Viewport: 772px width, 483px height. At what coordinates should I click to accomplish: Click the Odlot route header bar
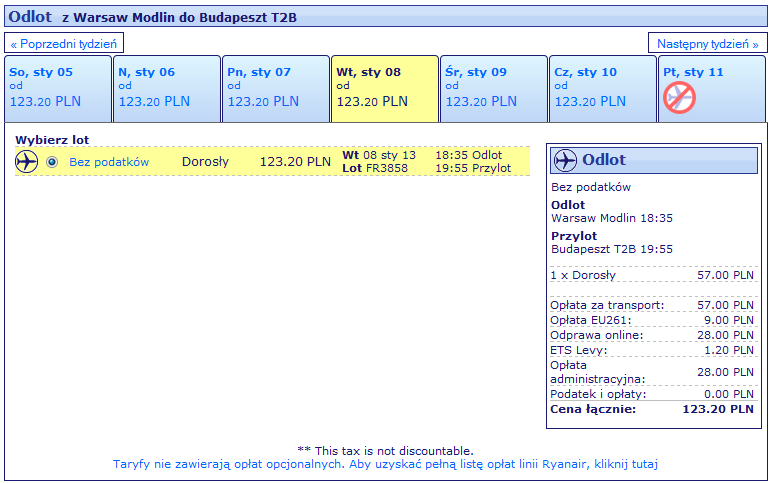tap(385, 17)
